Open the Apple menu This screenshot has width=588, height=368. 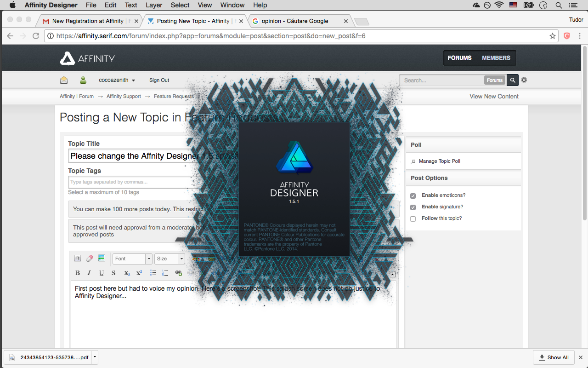click(12, 5)
